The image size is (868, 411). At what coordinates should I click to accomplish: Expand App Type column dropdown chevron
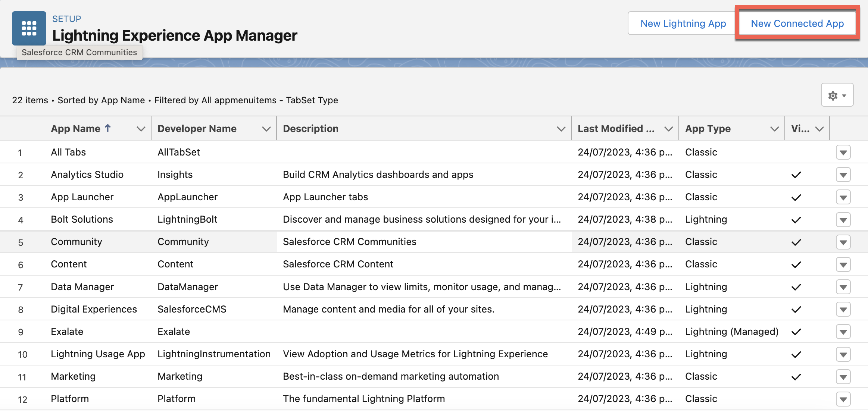tap(774, 129)
